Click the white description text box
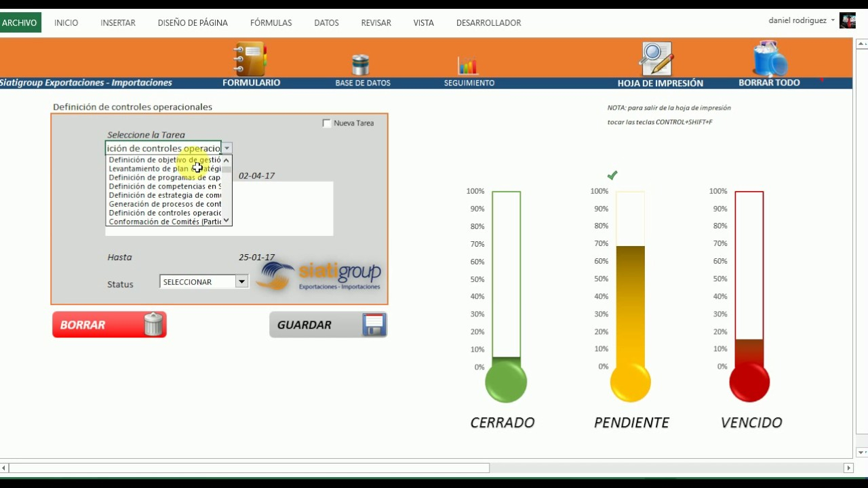The image size is (868, 488). (219, 209)
